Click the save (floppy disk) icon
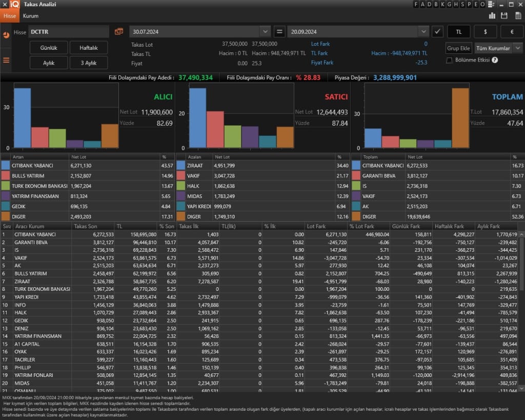The height and width of the screenshot is (420, 525). (504, 15)
